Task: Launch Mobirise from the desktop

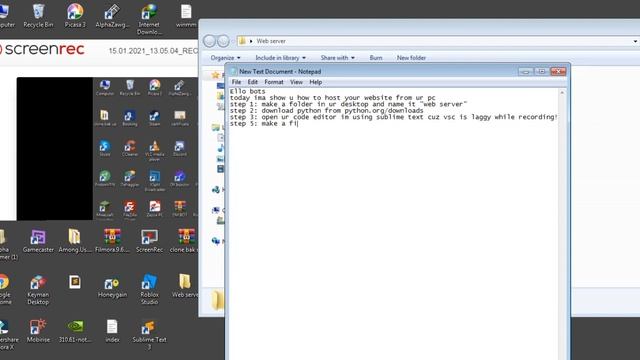Action: [38, 331]
